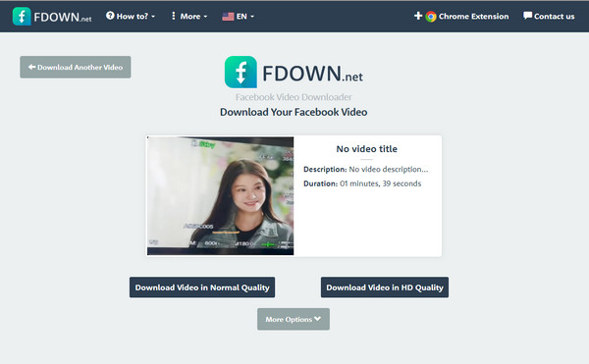Open the Chrome Extension link
This screenshot has height=364, width=589.
point(461,16)
